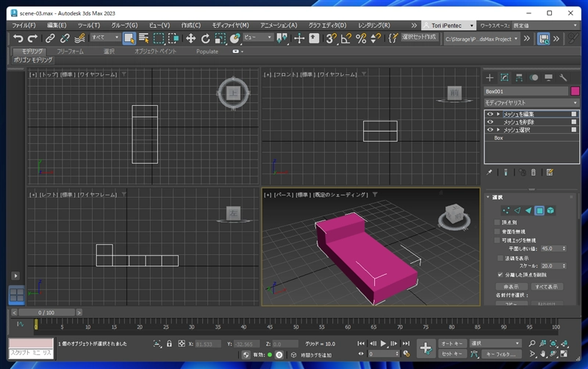Open the 選択 key filter dropdown near timeline
The image size is (588, 369).
click(495, 343)
